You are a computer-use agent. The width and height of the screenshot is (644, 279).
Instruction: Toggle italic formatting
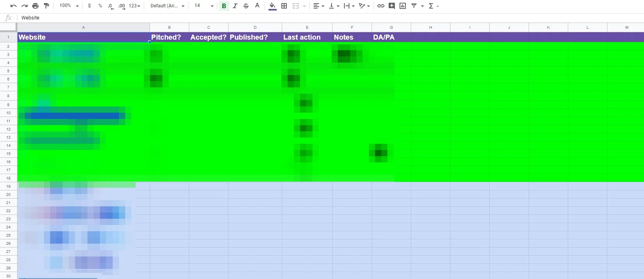click(x=235, y=6)
